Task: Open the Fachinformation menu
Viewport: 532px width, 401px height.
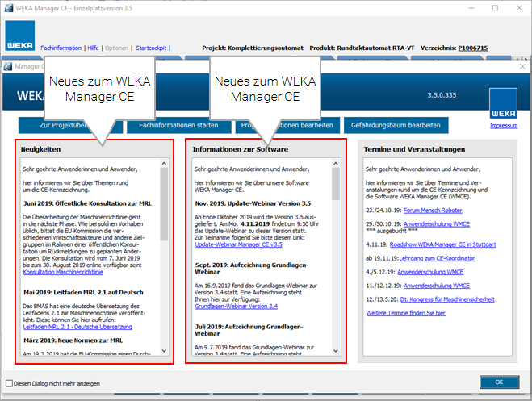Action: tap(61, 48)
